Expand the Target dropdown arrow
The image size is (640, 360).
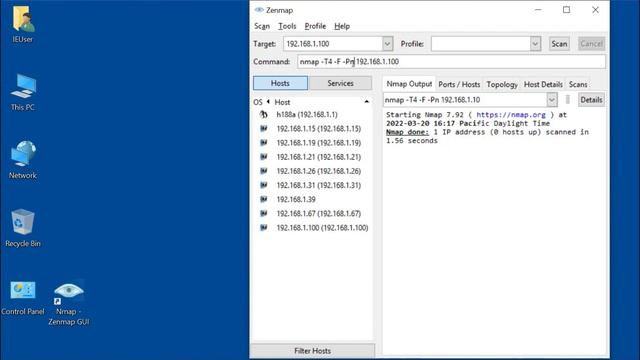[x=387, y=44]
